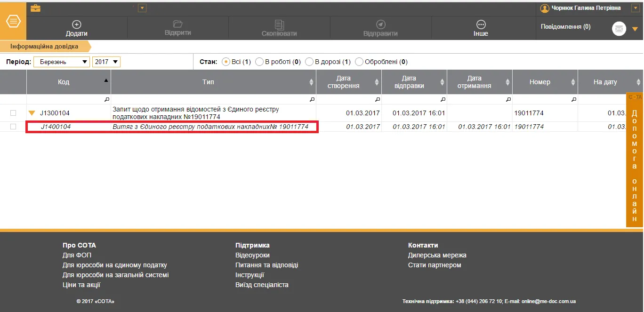644x312 pixels.
Task: Click number 19011774 in J1300104 row
Action: click(x=529, y=113)
